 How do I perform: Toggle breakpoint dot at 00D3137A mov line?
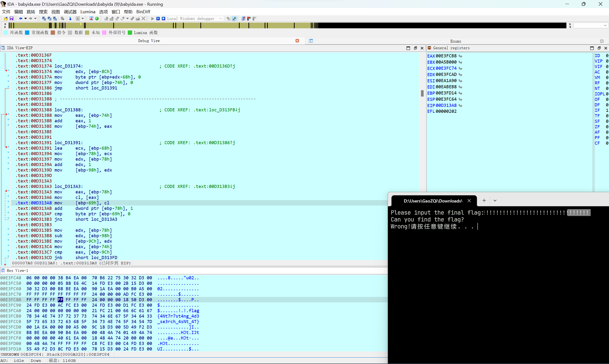pos(8,76)
